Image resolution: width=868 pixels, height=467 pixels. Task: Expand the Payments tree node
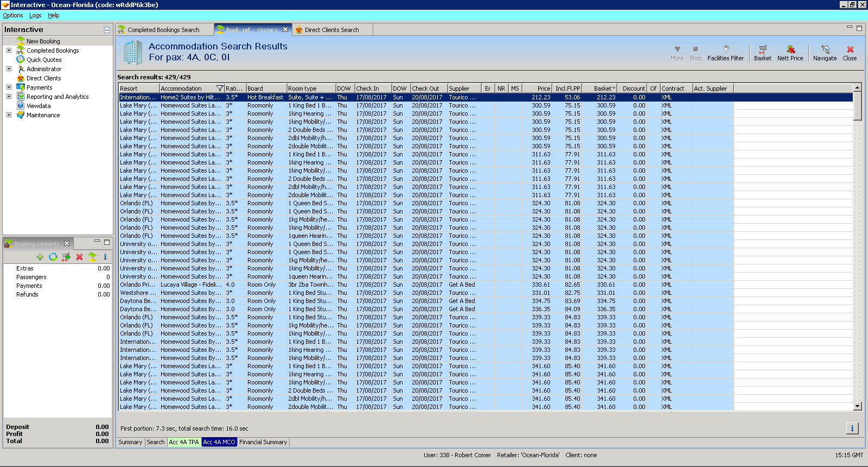pyautogui.click(x=9, y=87)
